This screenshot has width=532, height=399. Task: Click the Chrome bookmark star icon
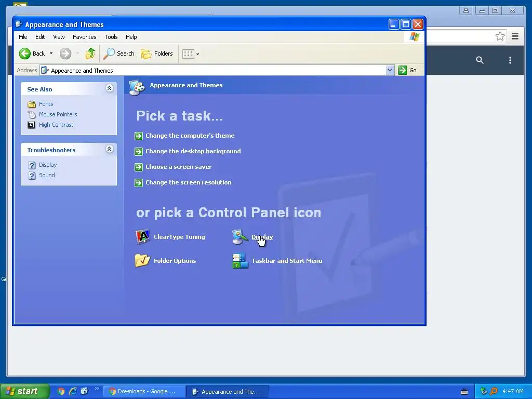pos(500,36)
